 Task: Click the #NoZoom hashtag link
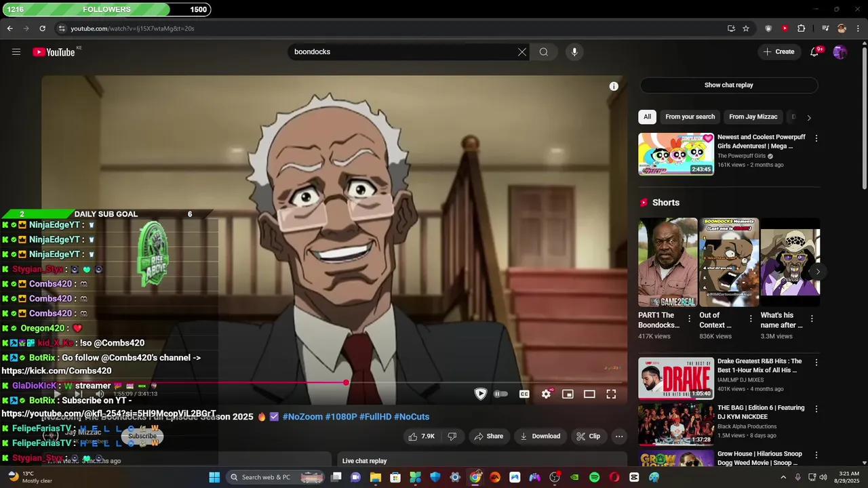click(302, 417)
